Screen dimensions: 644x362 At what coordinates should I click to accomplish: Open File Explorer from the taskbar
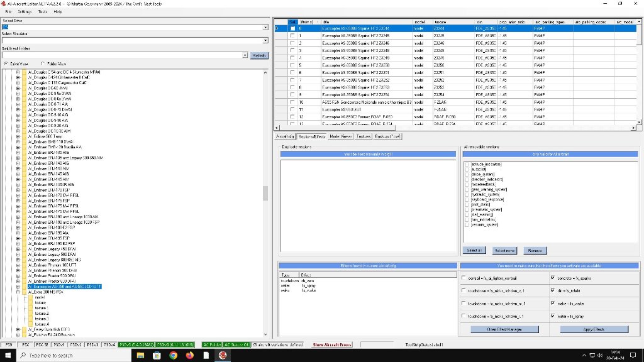140,356
